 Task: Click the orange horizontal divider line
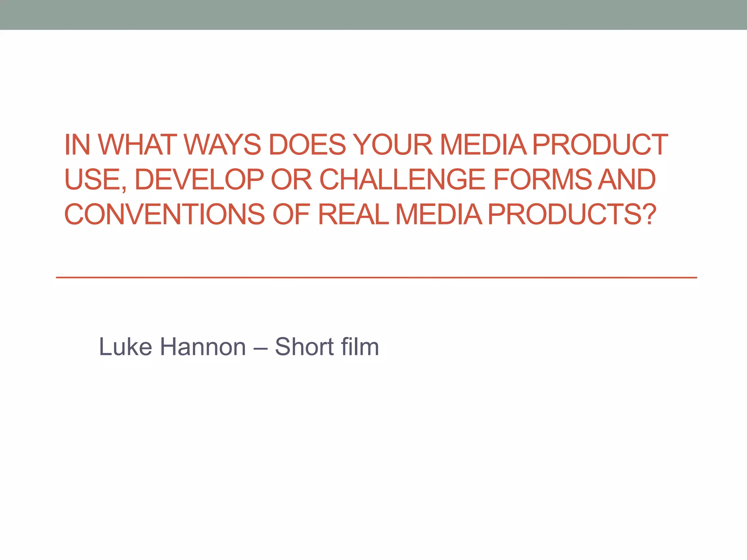click(376, 277)
